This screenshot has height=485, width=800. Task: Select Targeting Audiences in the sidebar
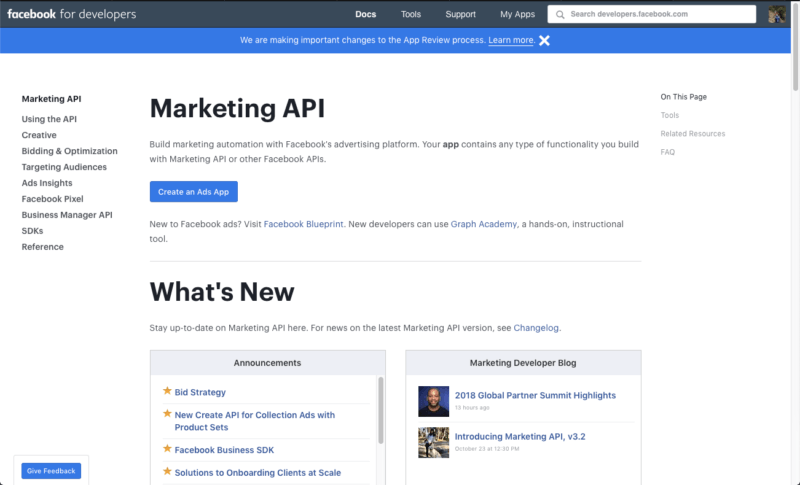pos(63,167)
